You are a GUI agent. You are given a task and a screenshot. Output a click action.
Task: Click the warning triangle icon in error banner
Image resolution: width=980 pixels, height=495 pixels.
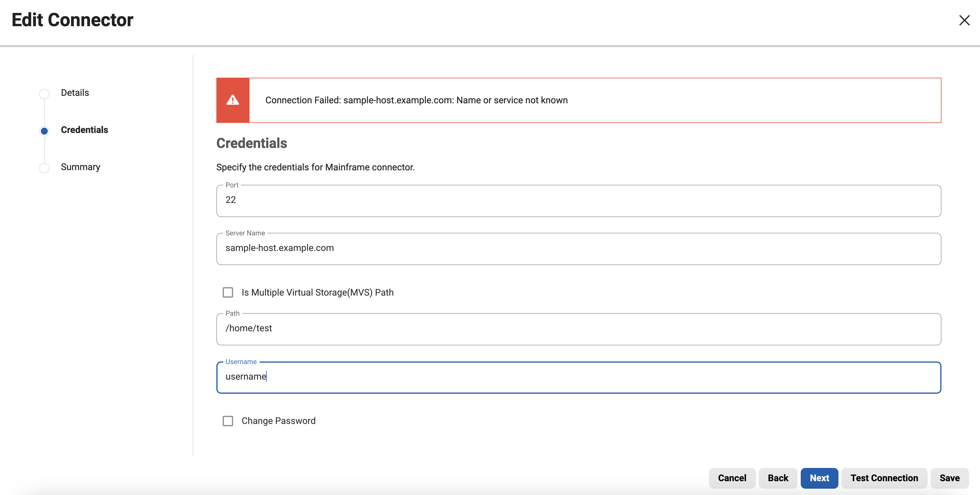(232, 100)
